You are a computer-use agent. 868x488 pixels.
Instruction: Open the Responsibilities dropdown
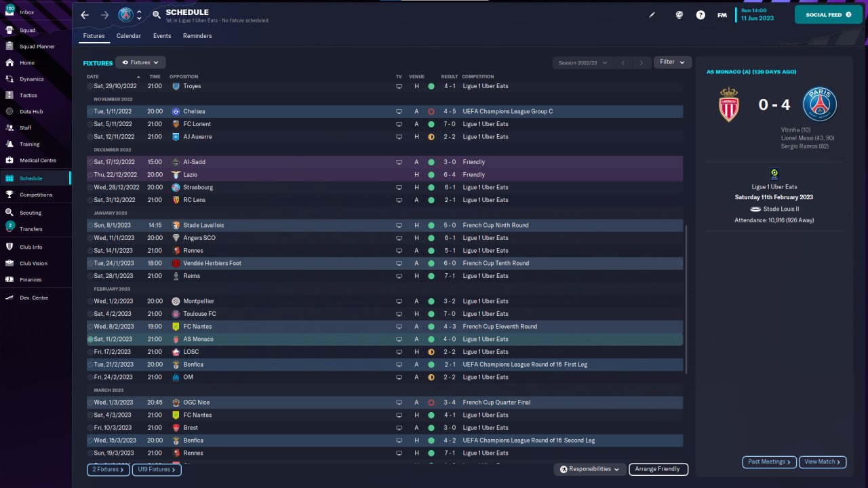[x=589, y=469]
